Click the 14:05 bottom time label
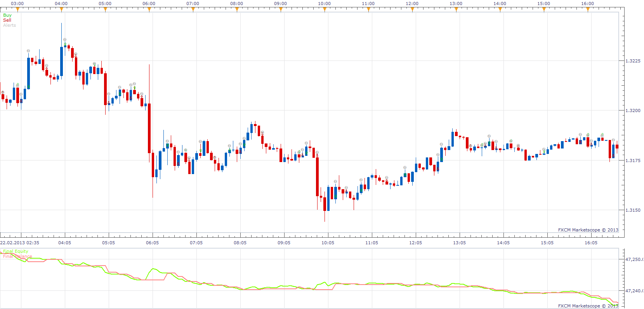This screenshot has height=309, width=644. (x=503, y=243)
